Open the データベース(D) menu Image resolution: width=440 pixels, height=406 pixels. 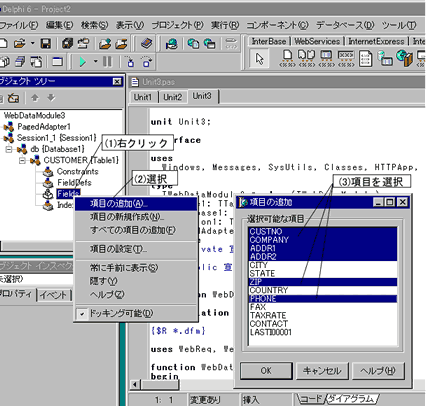345,25
